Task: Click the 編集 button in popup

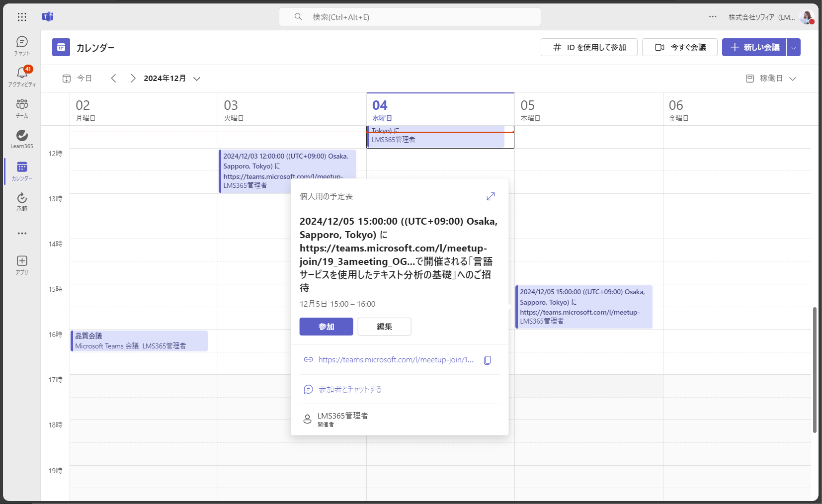Action: coord(384,327)
